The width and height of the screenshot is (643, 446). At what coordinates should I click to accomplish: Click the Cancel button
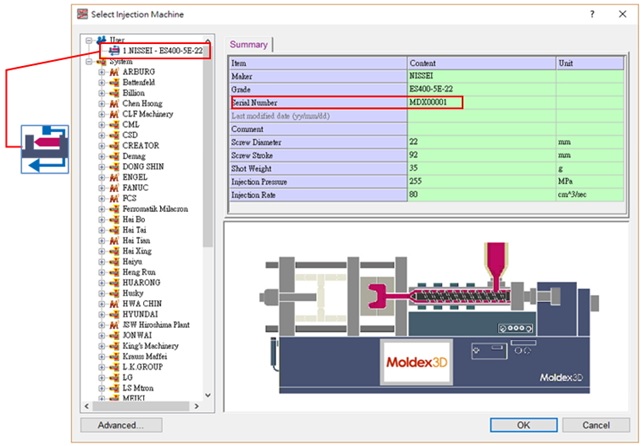click(x=596, y=425)
